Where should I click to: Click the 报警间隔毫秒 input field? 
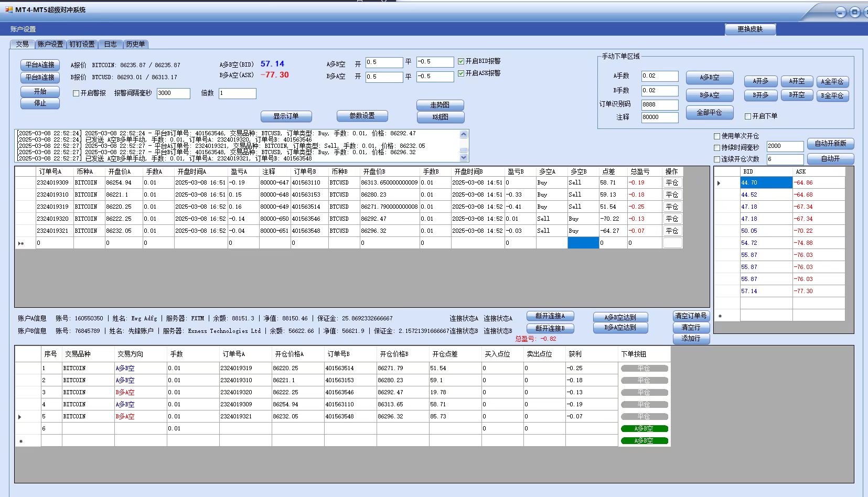pyautogui.click(x=173, y=93)
